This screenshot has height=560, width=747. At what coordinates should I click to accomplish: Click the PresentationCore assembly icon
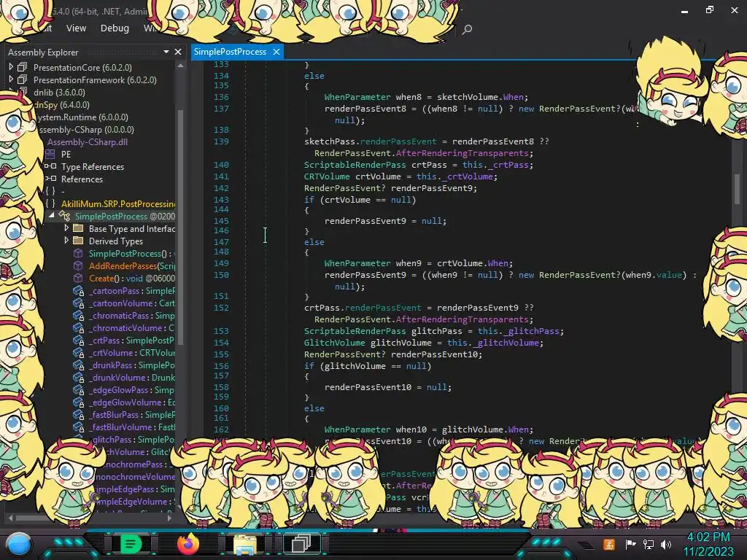coord(22,67)
